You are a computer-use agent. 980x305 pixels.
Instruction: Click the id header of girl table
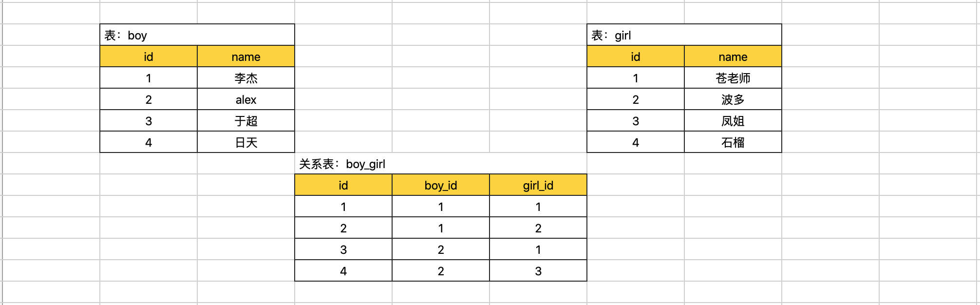tap(636, 57)
